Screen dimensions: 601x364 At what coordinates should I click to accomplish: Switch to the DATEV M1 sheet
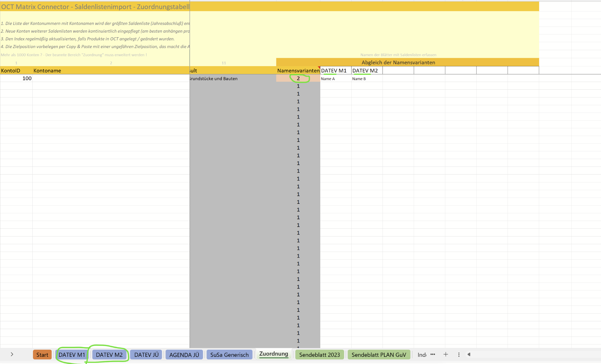click(72, 355)
